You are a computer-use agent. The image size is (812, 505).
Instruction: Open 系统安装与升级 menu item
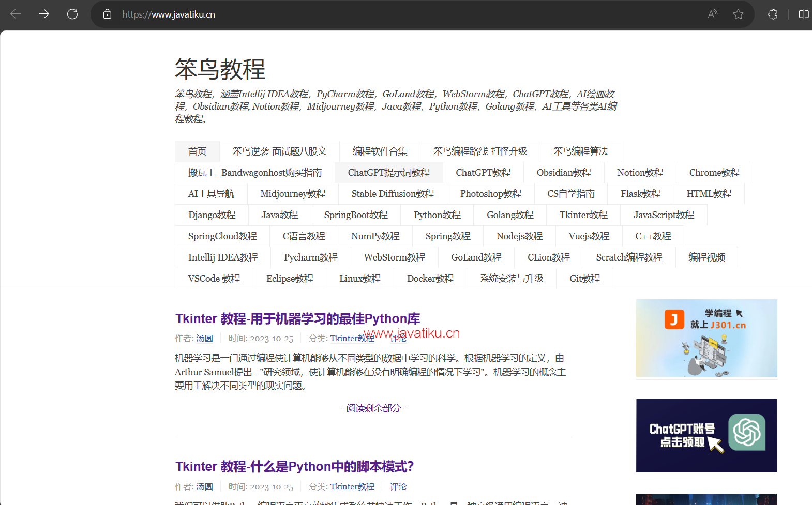[x=512, y=279]
